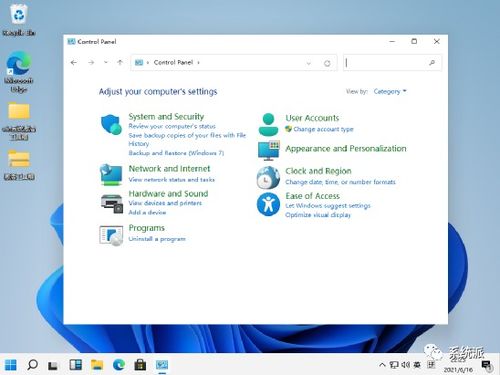
Task: Open Hardware and Sound printer icon
Action: click(112, 203)
